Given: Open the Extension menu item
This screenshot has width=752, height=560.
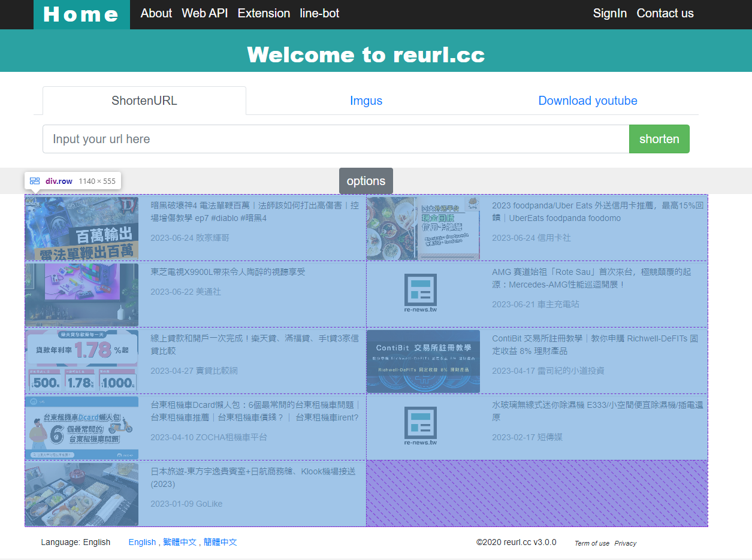Looking at the screenshot, I should [x=264, y=13].
